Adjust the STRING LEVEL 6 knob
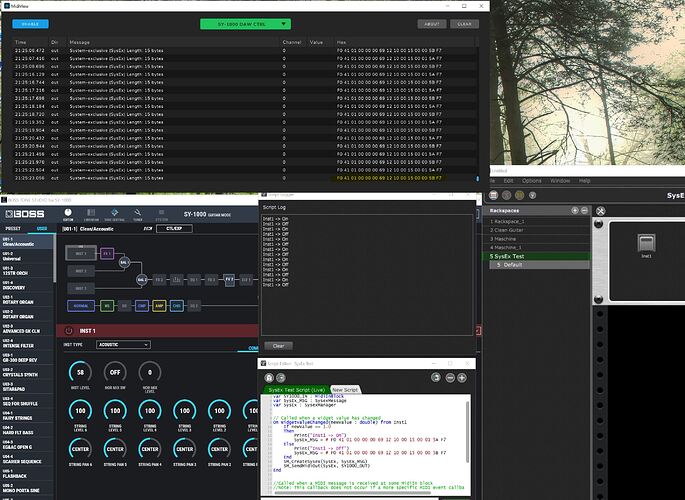 tap(80, 410)
